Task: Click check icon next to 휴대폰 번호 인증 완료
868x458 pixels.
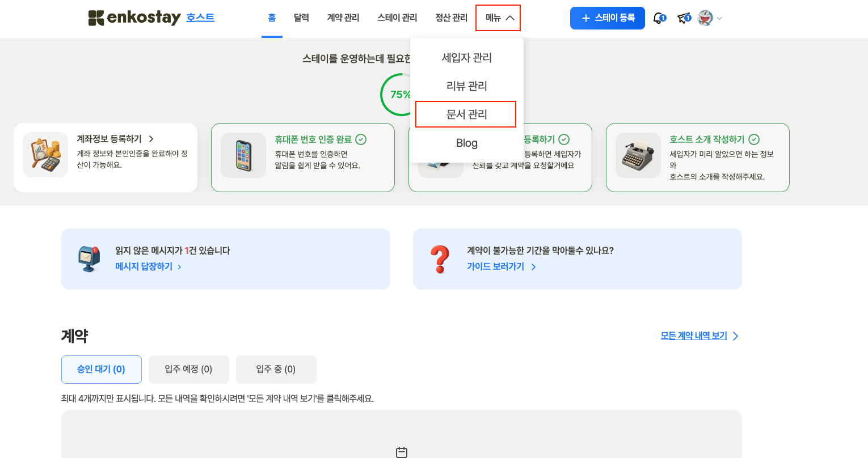Action: click(361, 139)
